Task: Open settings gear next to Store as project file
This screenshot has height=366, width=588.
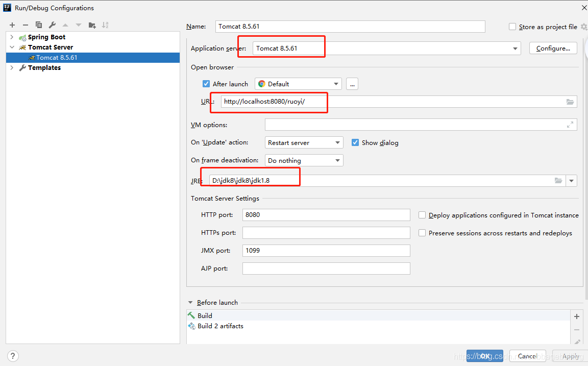Action: 584,27
